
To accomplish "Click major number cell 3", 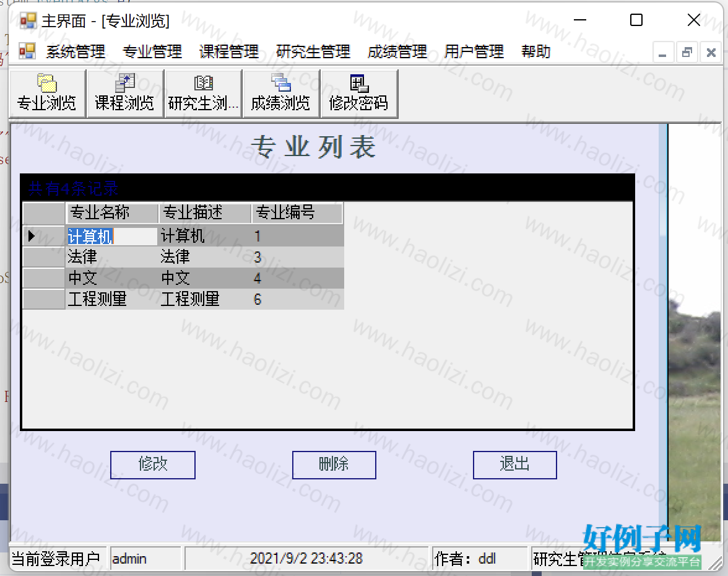I will (x=297, y=257).
